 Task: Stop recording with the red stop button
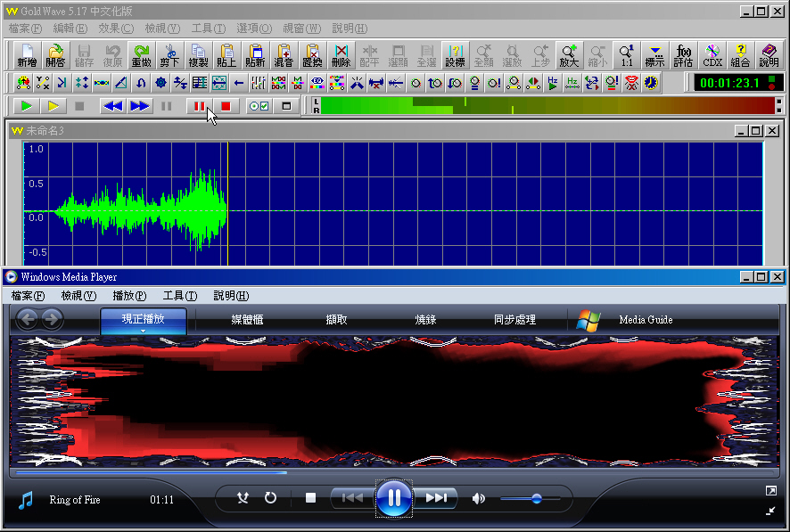coord(226,106)
